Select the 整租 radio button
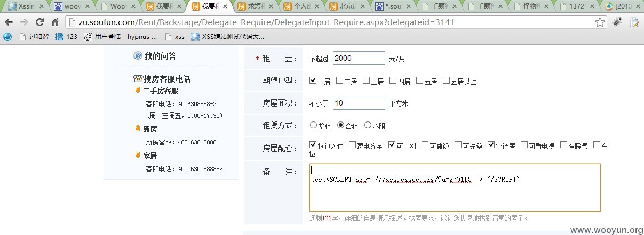Screen dimensions: 644x235 [x=314, y=125]
